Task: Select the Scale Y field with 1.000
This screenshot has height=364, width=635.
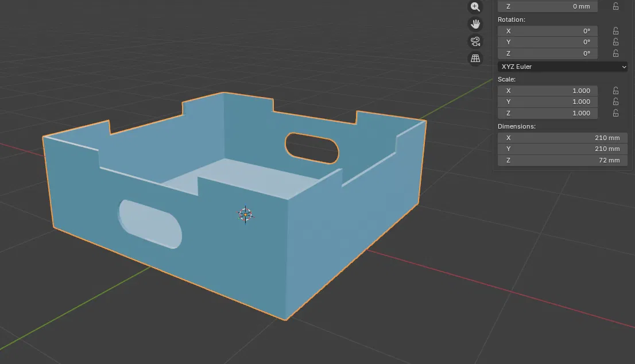Action: click(x=548, y=102)
